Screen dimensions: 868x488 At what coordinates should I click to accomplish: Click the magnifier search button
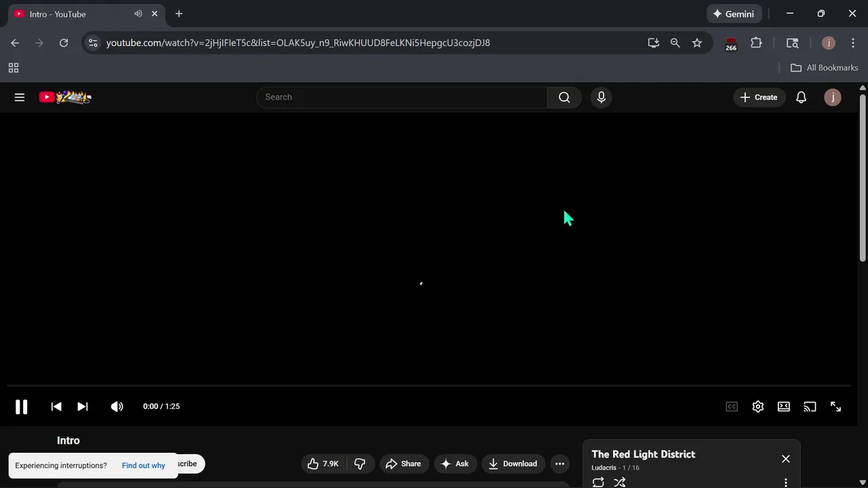pyautogui.click(x=564, y=97)
